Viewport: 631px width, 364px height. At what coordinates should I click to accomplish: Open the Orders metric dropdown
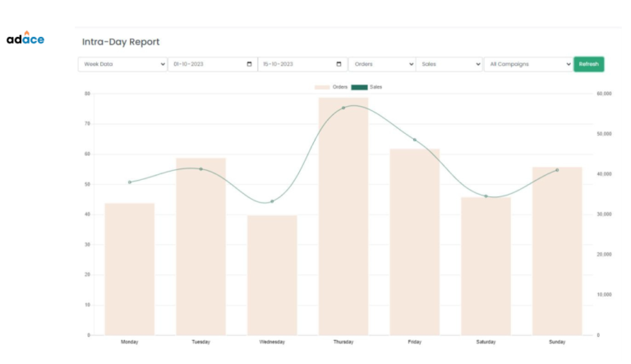pos(382,64)
